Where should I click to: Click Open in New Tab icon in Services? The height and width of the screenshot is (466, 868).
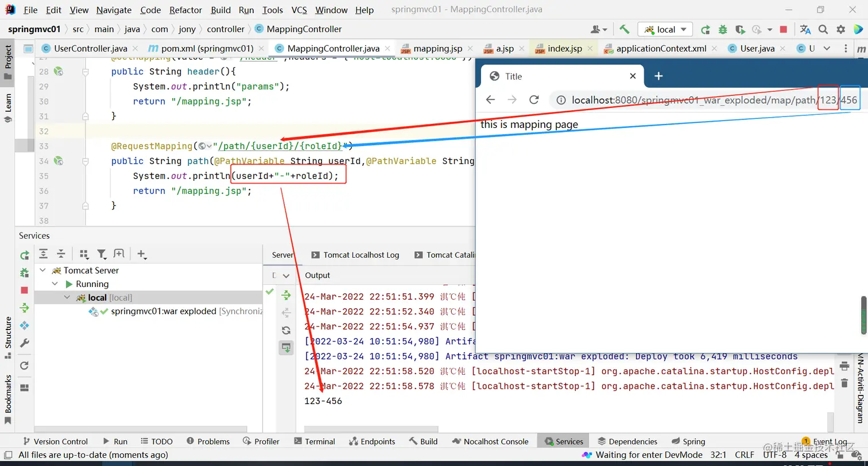(119, 254)
